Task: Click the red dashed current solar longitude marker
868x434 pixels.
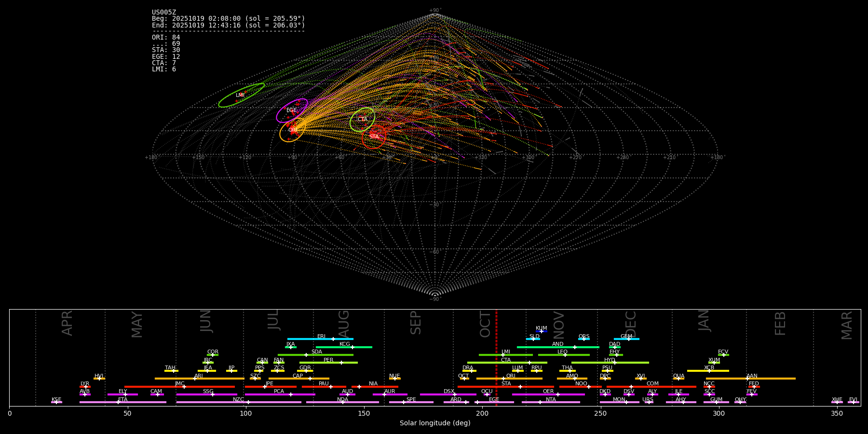Action: pyautogui.click(x=496, y=357)
